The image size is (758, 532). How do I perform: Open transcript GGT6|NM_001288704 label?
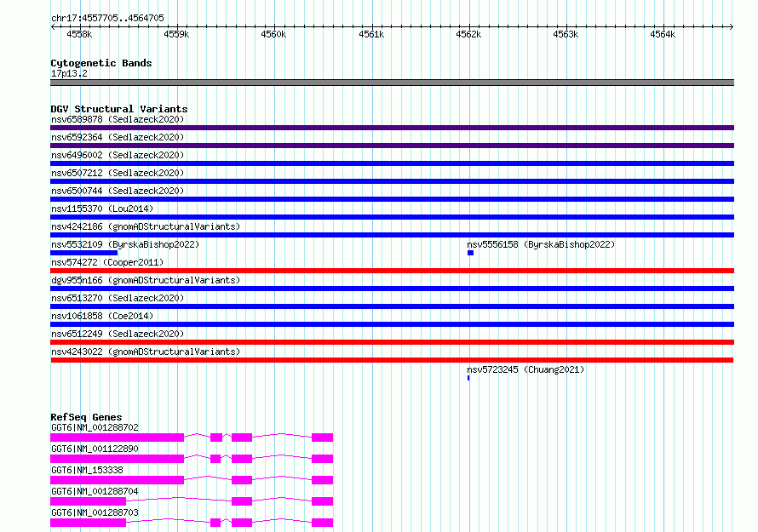point(95,491)
